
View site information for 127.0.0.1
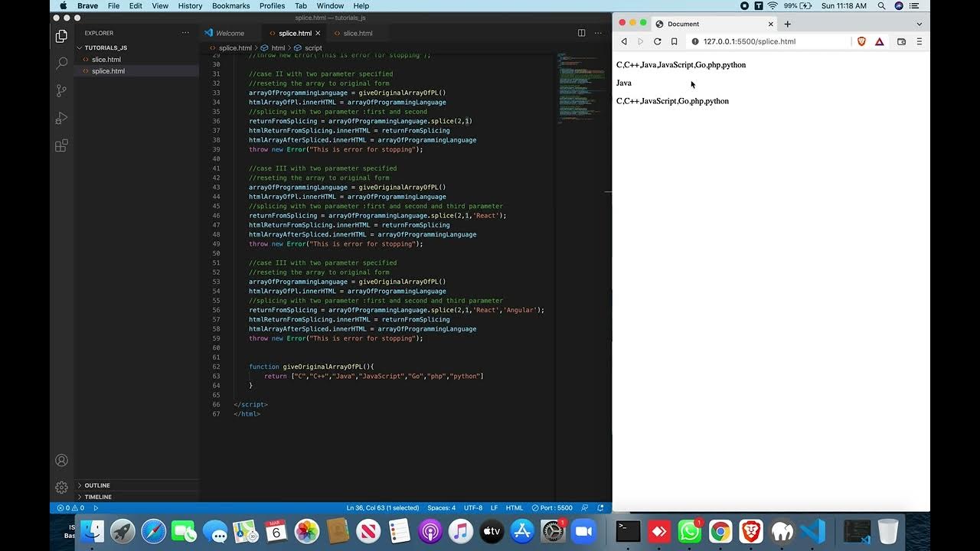click(x=695, y=41)
